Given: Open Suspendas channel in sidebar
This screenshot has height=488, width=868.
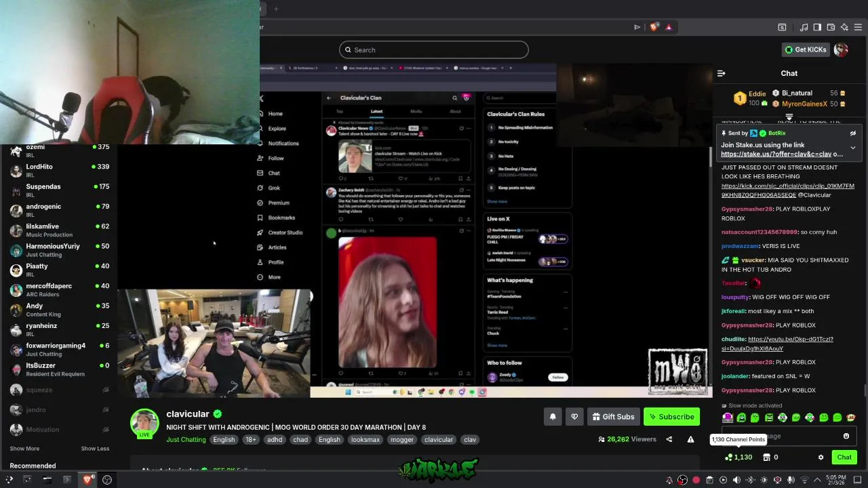Looking at the screenshot, I should [x=61, y=190].
